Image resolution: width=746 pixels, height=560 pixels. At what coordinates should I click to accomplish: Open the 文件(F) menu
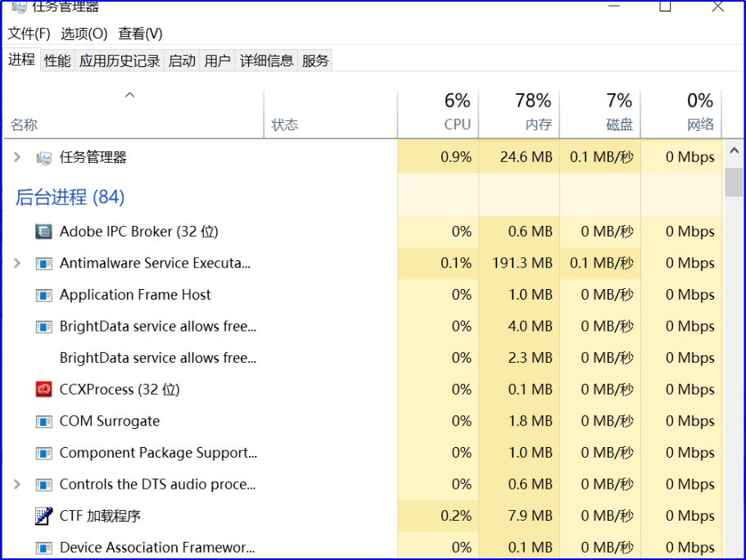click(x=29, y=34)
